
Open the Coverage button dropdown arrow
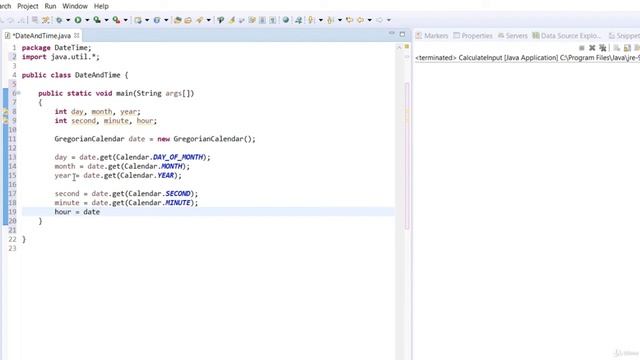106,20
